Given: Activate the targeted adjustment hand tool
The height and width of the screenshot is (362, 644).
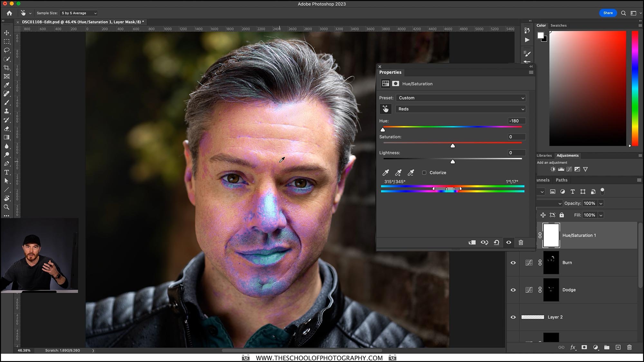Looking at the screenshot, I should pyautogui.click(x=385, y=109).
